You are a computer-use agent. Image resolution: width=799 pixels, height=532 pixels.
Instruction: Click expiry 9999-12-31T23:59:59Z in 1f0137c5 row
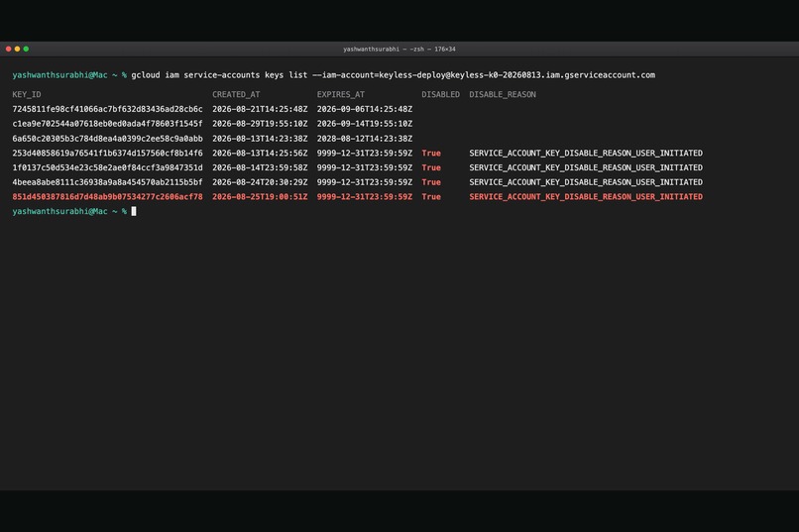tap(365, 167)
